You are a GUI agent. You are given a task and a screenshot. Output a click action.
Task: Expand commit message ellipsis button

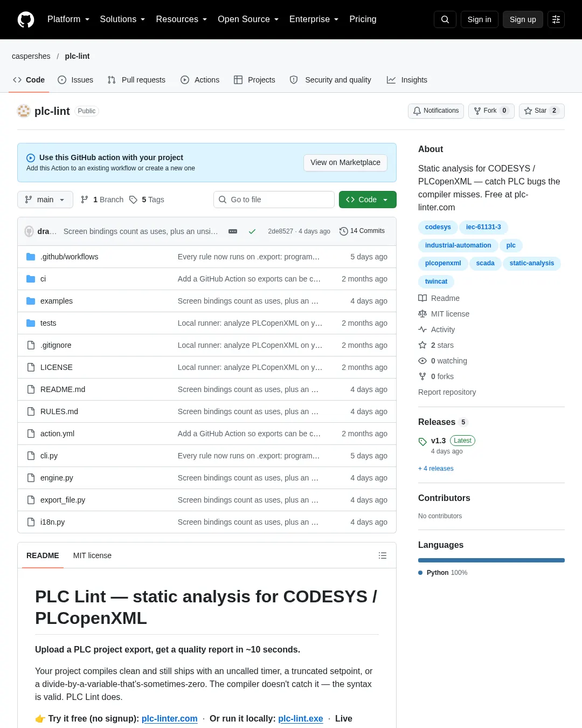tap(233, 231)
